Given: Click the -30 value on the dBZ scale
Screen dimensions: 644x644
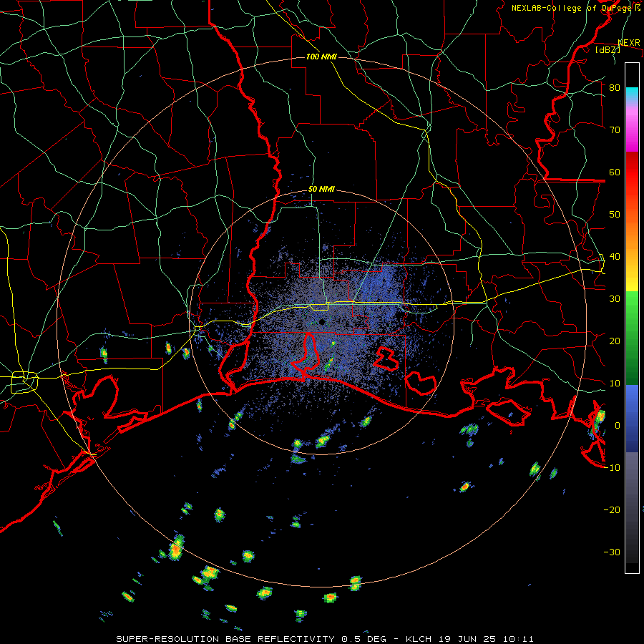Looking at the screenshot, I should [612, 552].
